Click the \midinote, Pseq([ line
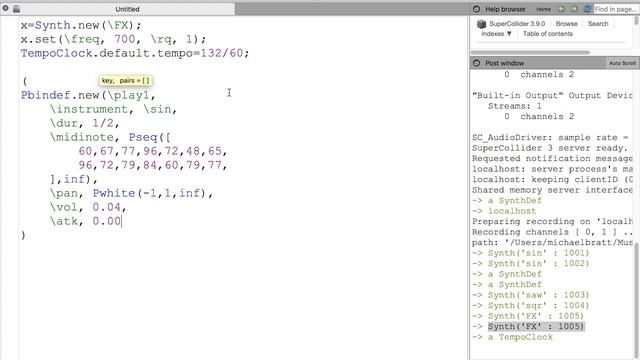This screenshot has height=360, width=640. coord(110,137)
